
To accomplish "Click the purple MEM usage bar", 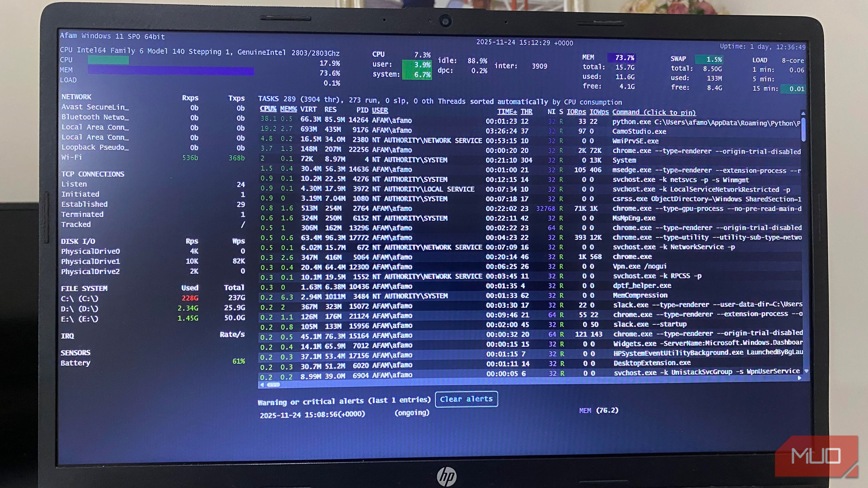I will pos(171,70).
